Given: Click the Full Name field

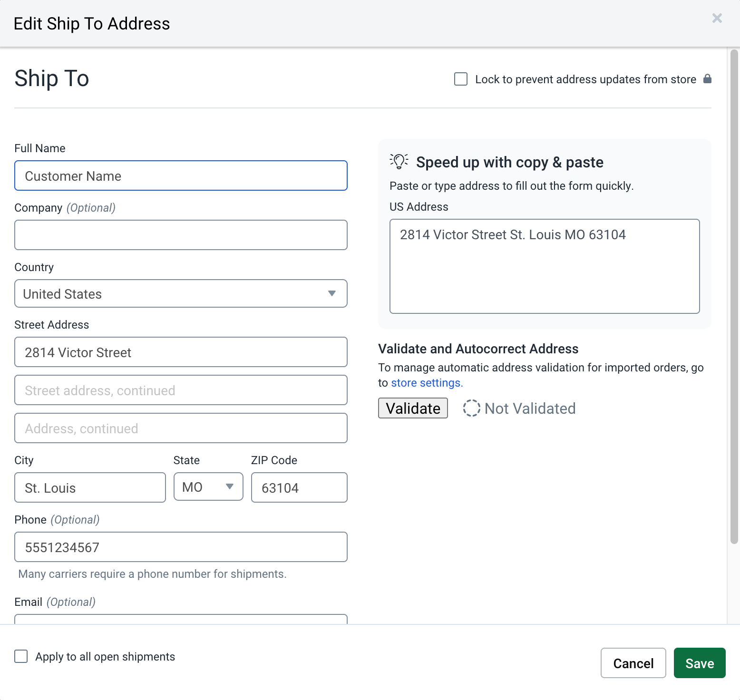Looking at the screenshot, I should click(x=181, y=175).
